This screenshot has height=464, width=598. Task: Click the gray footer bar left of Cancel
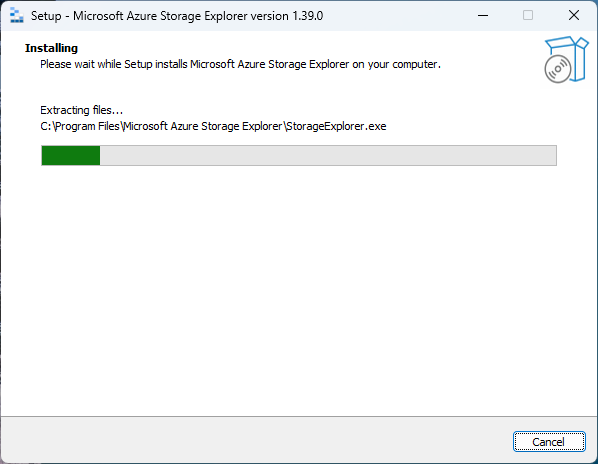256,441
